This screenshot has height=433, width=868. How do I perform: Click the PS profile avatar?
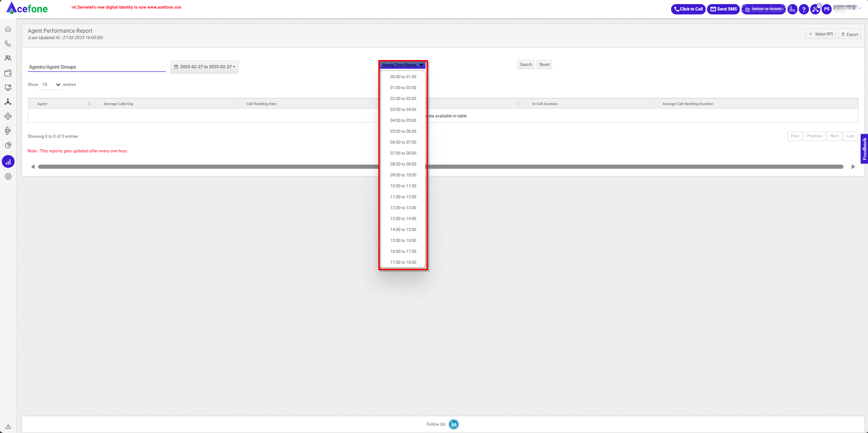827,9
